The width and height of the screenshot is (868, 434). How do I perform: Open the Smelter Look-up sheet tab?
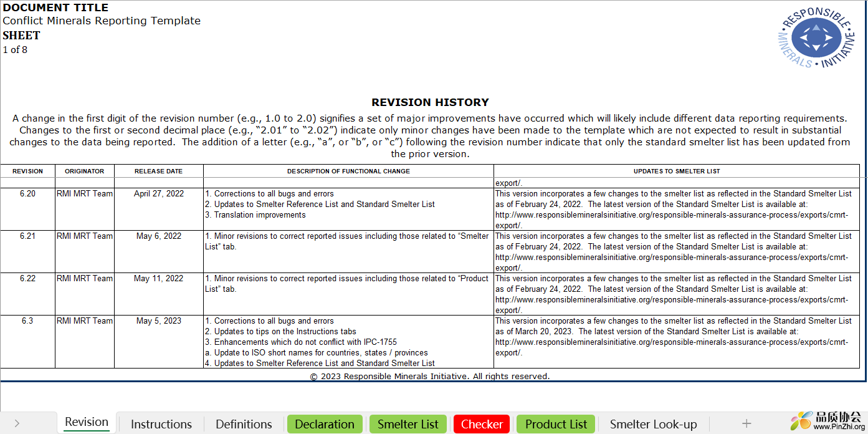(654, 424)
